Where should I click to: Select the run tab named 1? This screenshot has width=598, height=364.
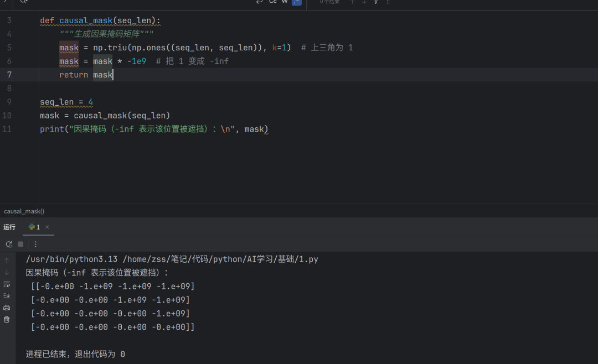(x=34, y=227)
